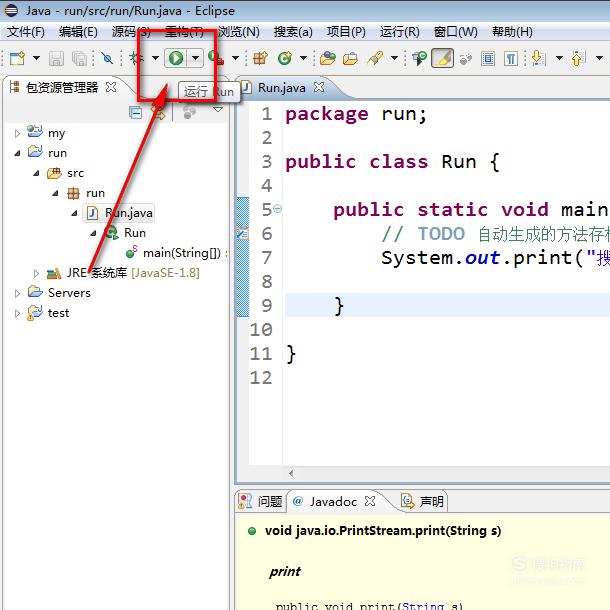Open the Search dropdown arrow
Image resolution: width=610 pixels, height=610 pixels.
(394, 58)
